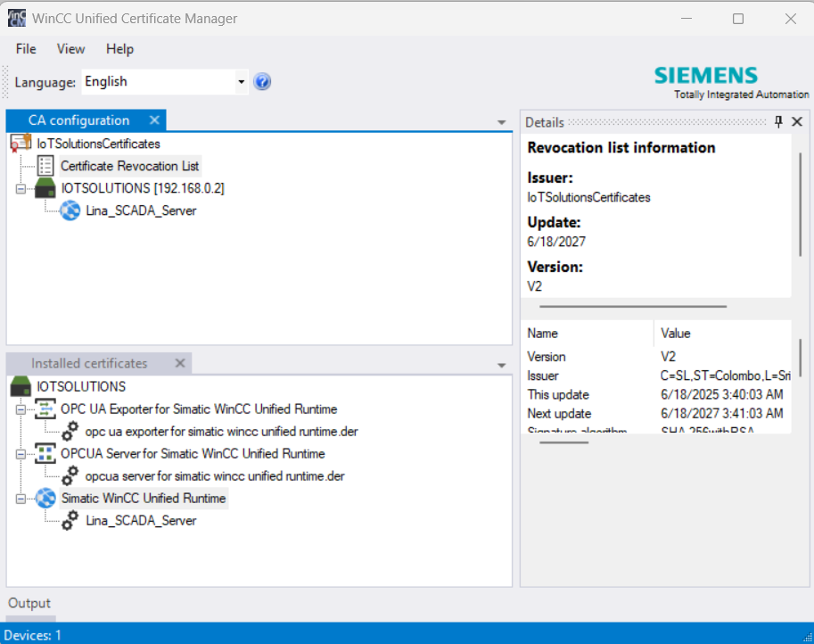Click the Certificate Revocation List icon
The width and height of the screenshot is (814, 644).
click(x=45, y=166)
